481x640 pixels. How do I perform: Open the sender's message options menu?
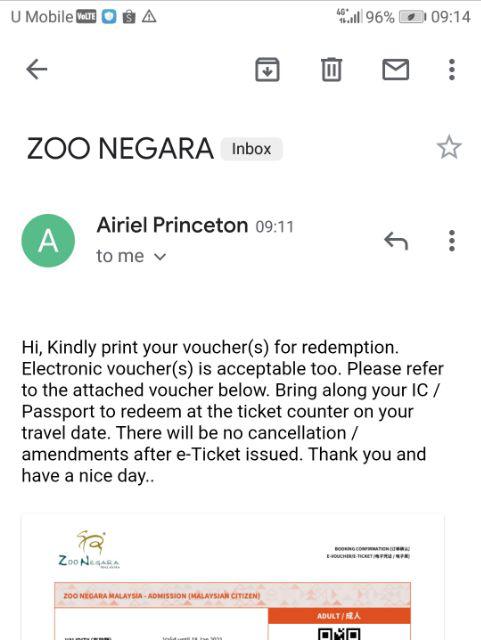click(452, 240)
